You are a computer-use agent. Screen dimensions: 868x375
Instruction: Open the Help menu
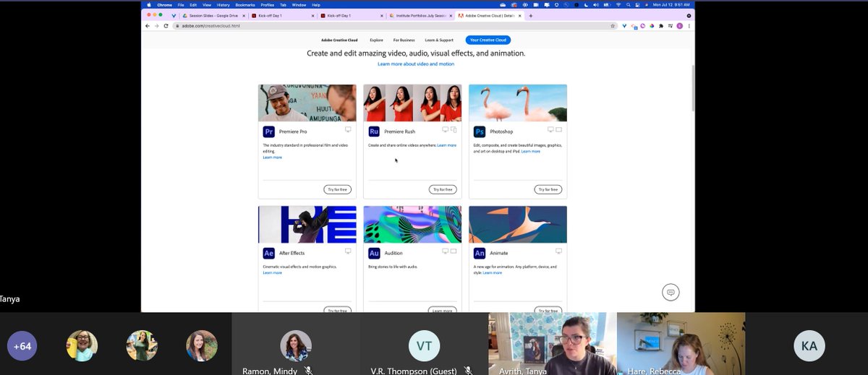[x=316, y=4]
